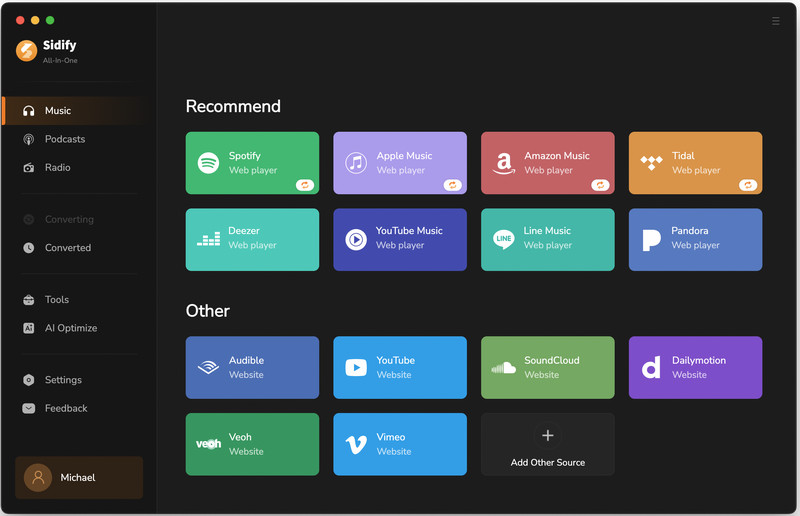
Task: Toggle the switch badge on Tidal card
Action: click(748, 185)
